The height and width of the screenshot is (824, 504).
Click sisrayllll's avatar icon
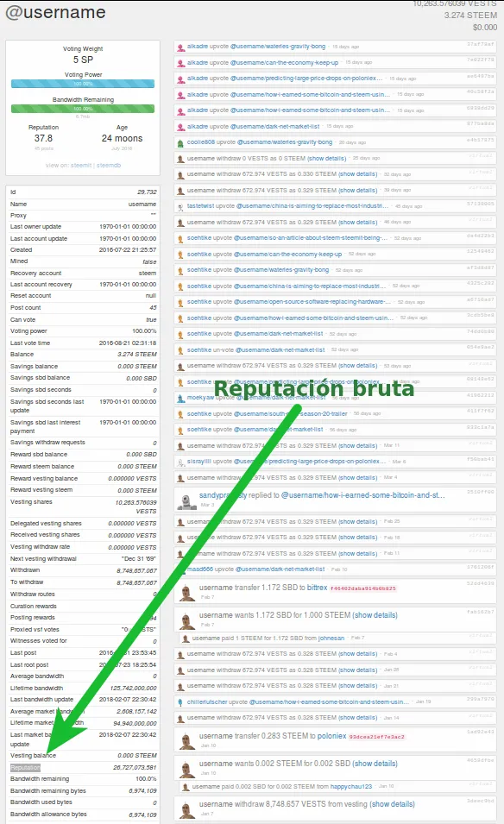pyautogui.click(x=180, y=462)
